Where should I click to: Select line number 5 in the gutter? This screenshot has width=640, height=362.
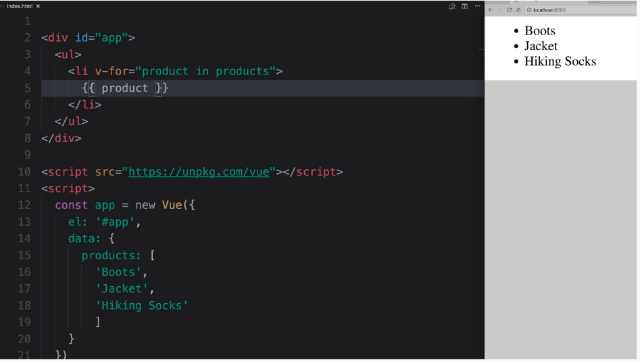[27, 88]
